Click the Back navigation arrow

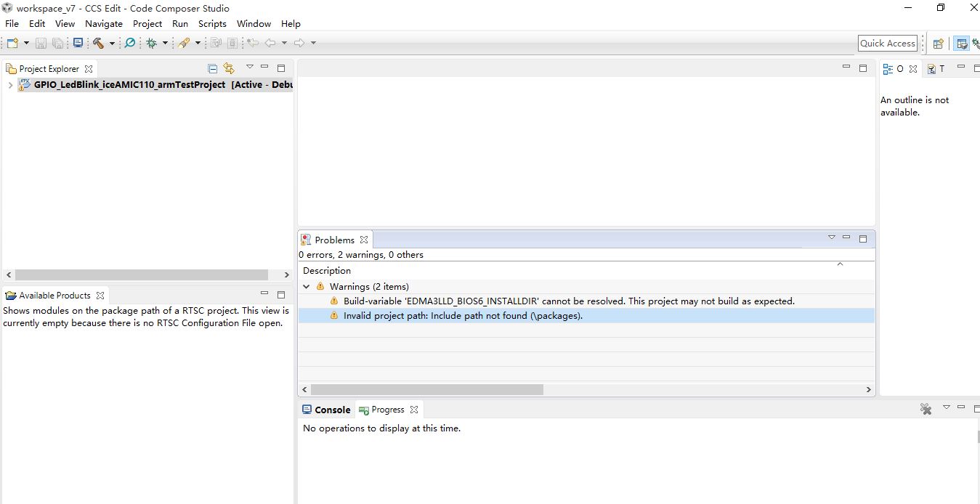click(270, 43)
